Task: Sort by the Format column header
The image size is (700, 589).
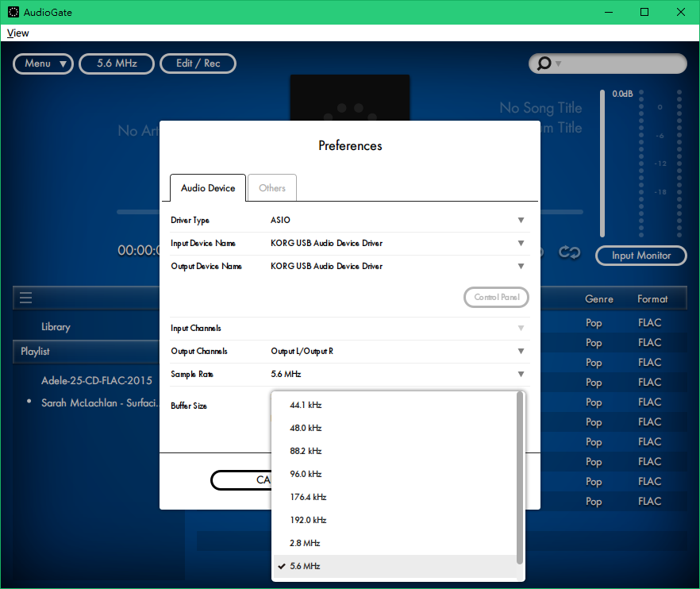Action: tap(652, 299)
